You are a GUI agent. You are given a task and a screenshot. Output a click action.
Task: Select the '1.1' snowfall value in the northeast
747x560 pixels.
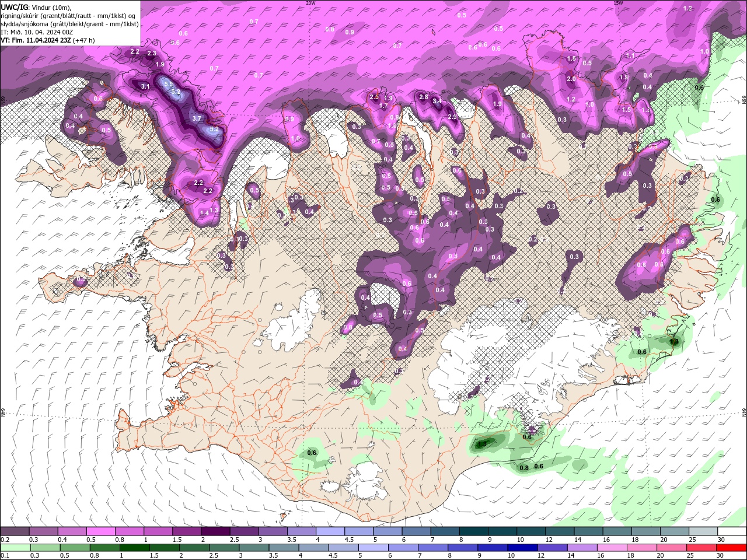pos(630,56)
